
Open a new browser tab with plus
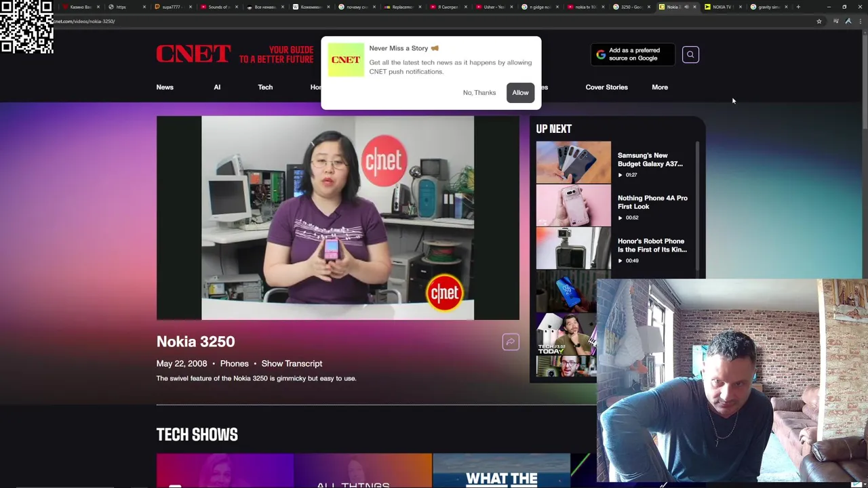798,7
